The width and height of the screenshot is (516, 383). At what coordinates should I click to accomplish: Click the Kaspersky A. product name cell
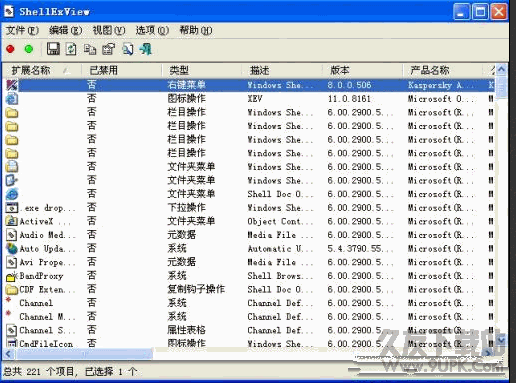pyautogui.click(x=440, y=85)
